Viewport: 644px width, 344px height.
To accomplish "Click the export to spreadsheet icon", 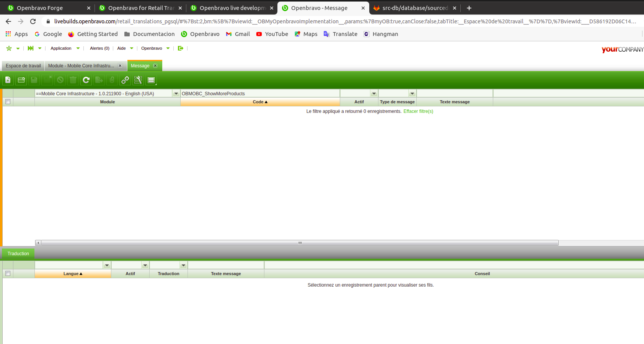I will pyautogui.click(x=99, y=80).
